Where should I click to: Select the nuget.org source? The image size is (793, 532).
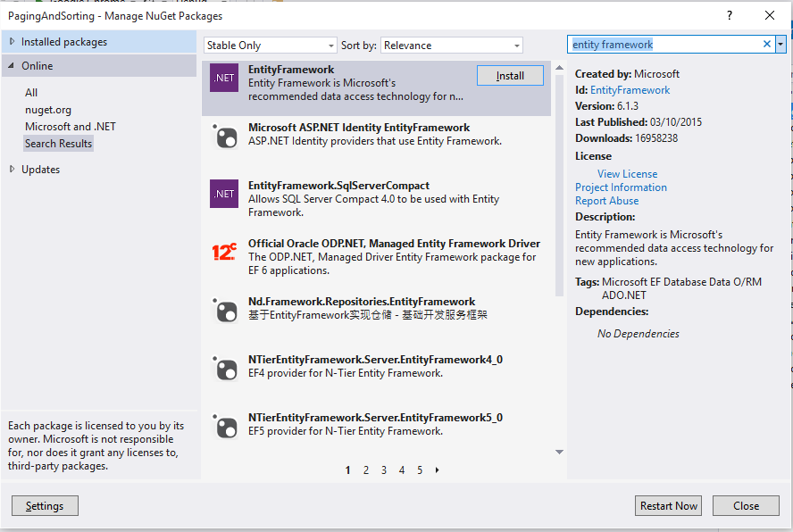click(x=48, y=110)
